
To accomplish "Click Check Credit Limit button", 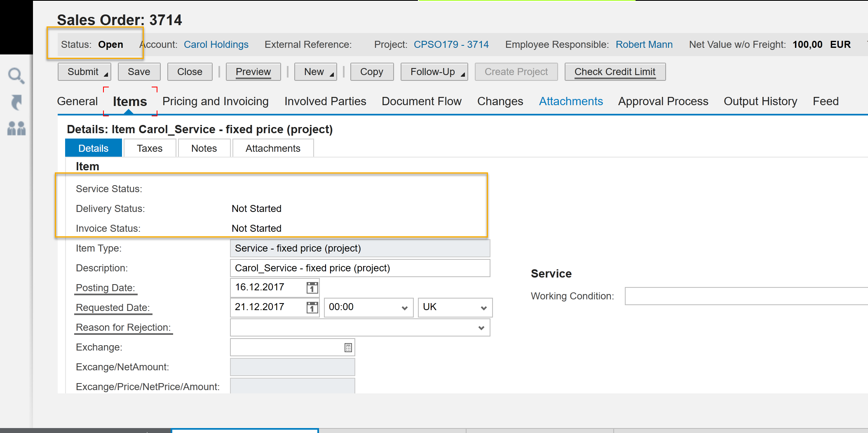I will 615,72.
